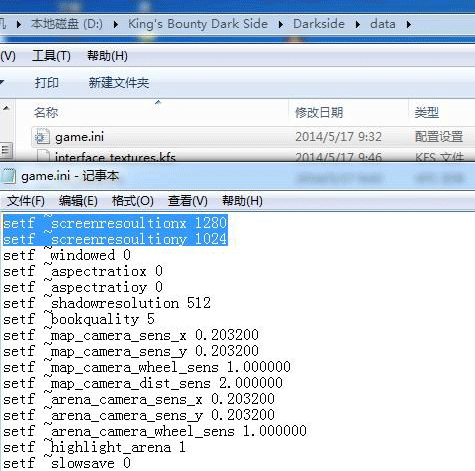Click the line bookquality 5
This screenshot has width=475, height=471.
(79, 319)
